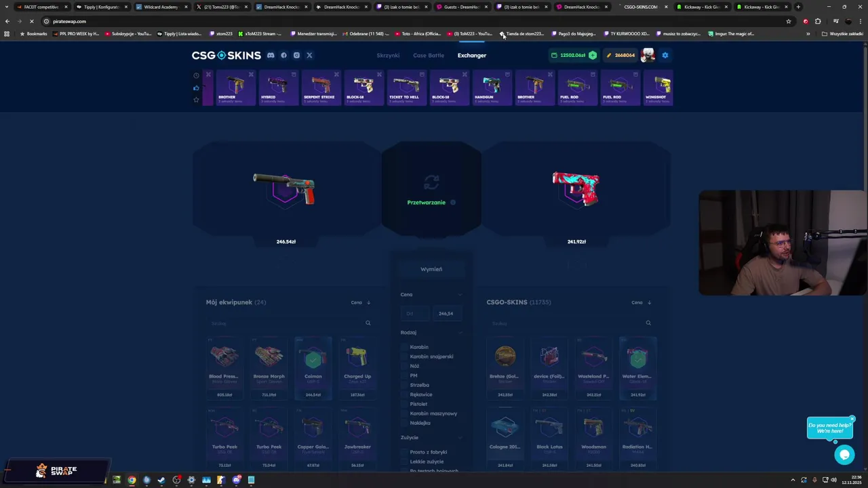Select the Charged Up inventory item
868x488 pixels.
[357, 367]
